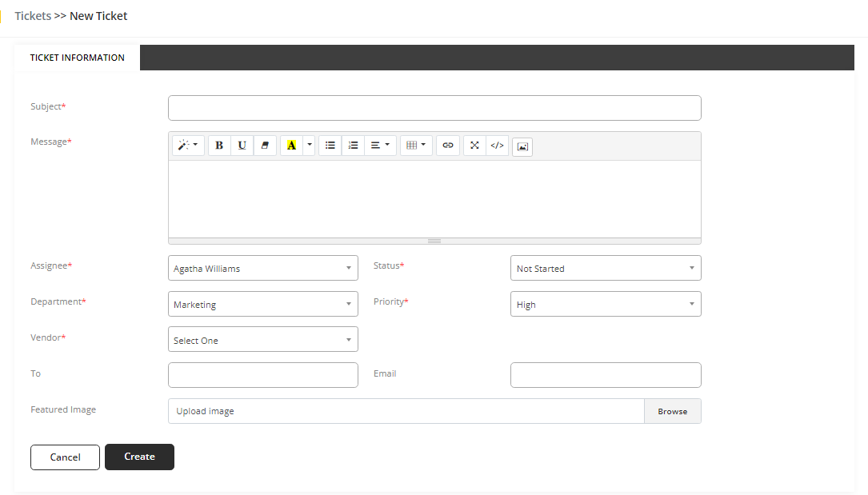This screenshot has height=495, width=868.
Task: Expand the Assignee dropdown showing Agatha Williams
Action: point(262,269)
